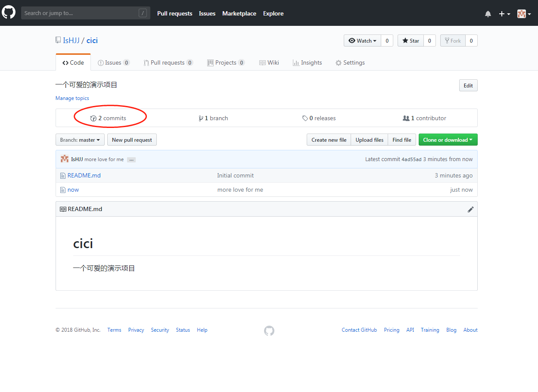The image size is (538, 392).
Task: Click the Contact GitHub footer link
Action: click(x=359, y=330)
